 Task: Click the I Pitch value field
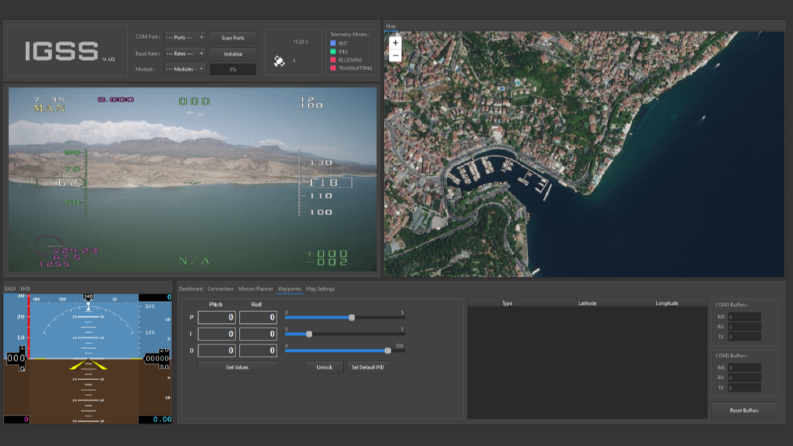[x=216, y=334]
